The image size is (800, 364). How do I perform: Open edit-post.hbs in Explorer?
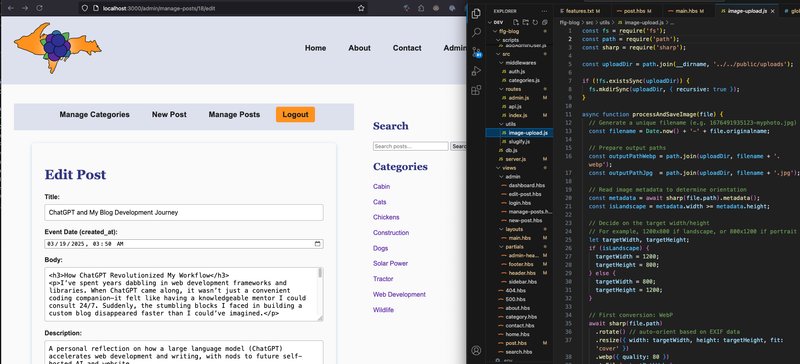click(x=524, y=194)
